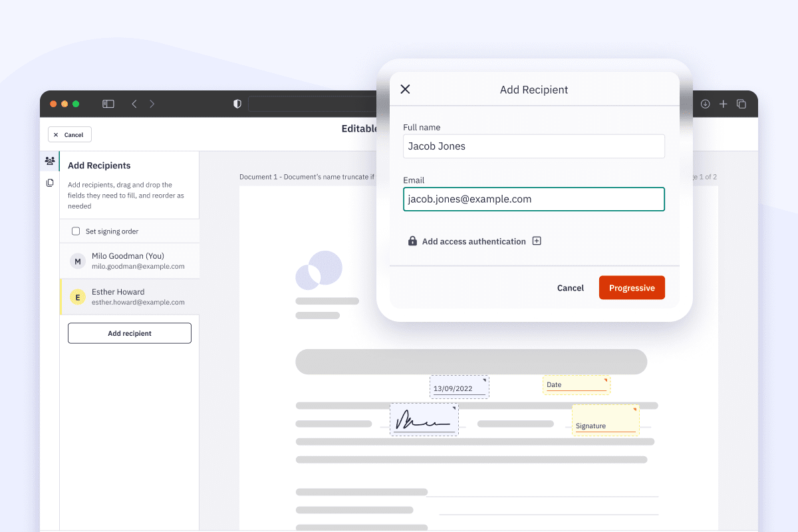
Task: Enable the Set signing order checkbox
Action: click(x=76, y=231)
